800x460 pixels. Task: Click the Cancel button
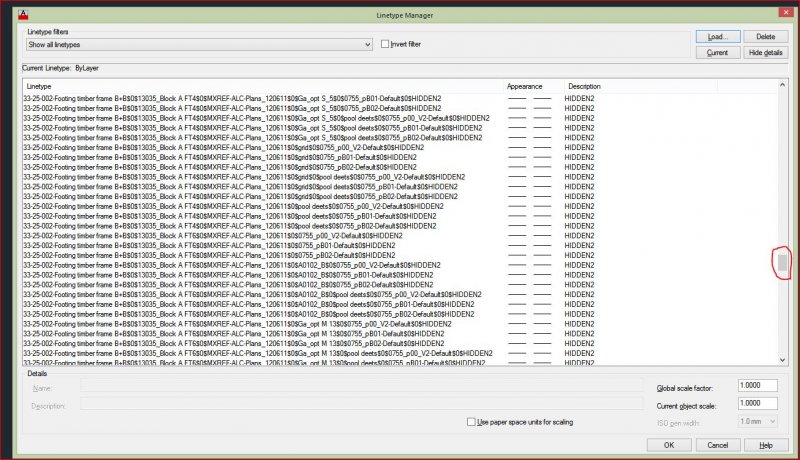pyautogui.click(x=717, y=445)
